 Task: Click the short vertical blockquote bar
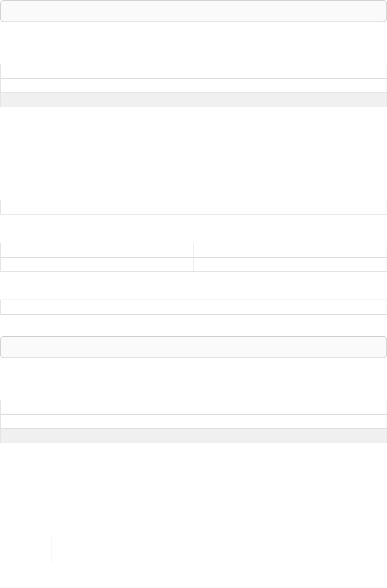pos(51,550)
